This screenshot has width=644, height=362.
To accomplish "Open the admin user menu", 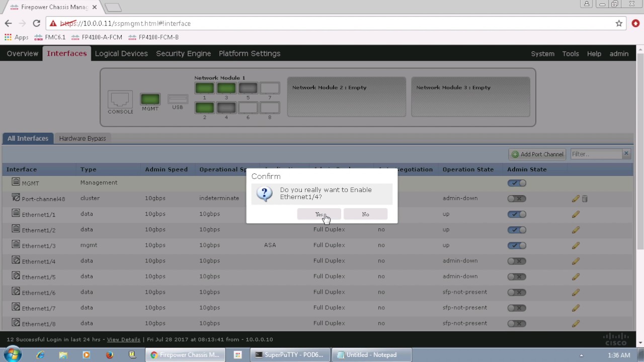I will point(619,53).
